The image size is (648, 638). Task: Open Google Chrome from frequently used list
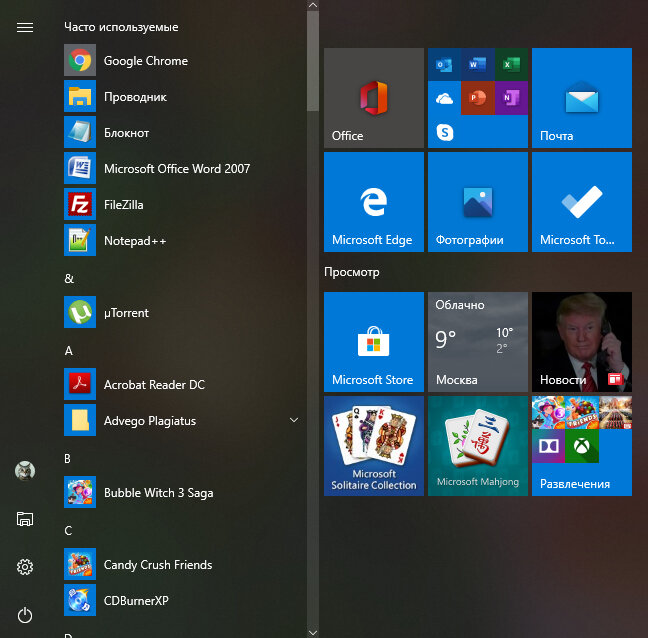pyautogui.click(x=182, y=60)
